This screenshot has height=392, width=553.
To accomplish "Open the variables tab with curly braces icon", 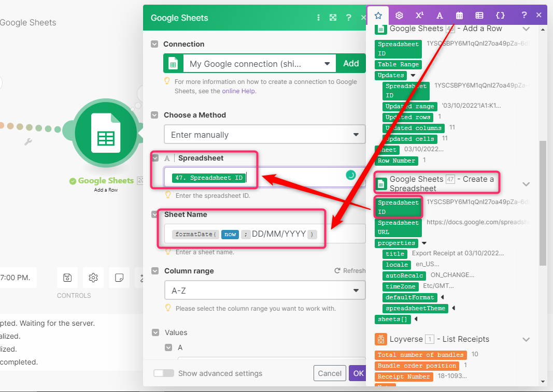I will coord(500,15).
